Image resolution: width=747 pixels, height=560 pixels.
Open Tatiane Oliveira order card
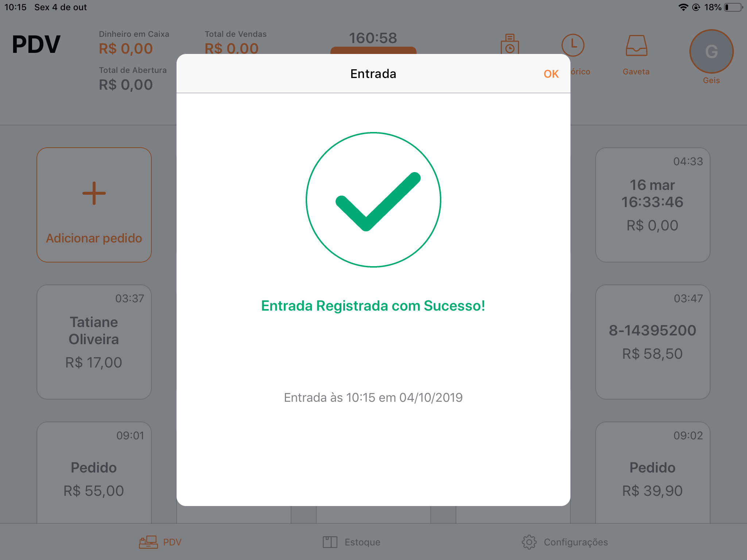coord(94,342)
